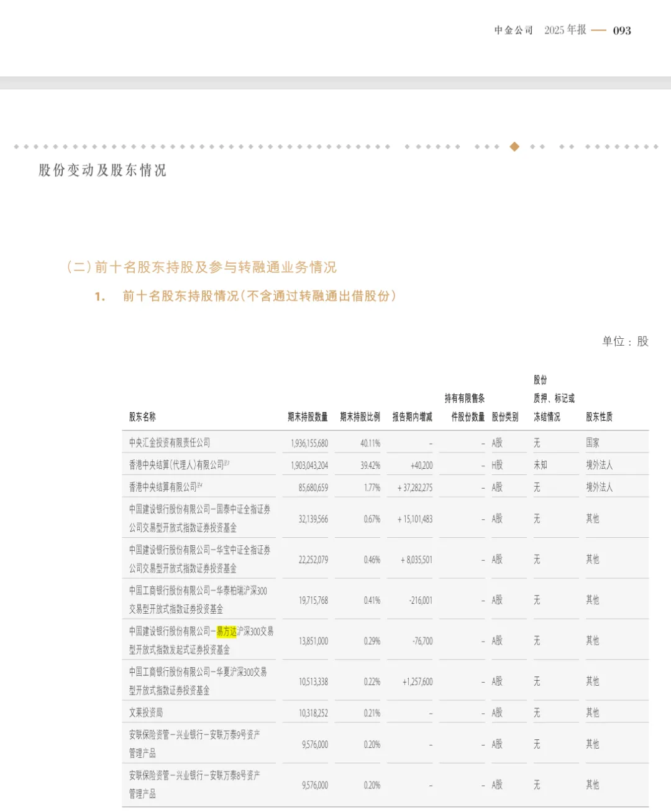
Task: Select shareholder name 香港中央结算有限公司
Action: (x=163, y=487)
